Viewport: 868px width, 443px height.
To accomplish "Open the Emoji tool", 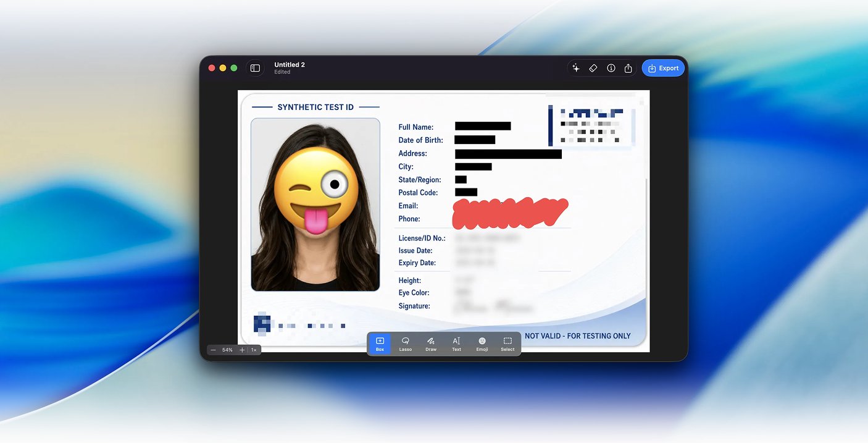I will [482, 344].
